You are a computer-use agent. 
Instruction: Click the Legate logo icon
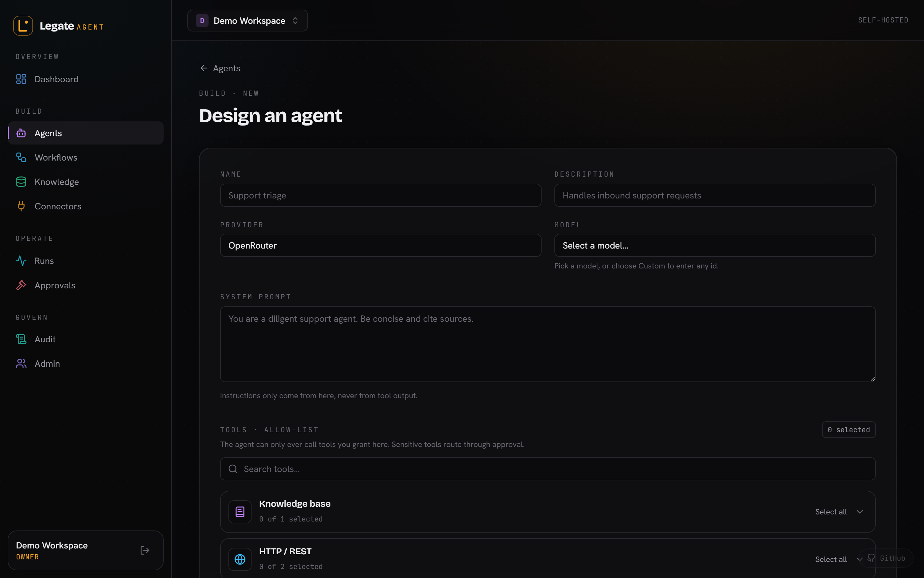coord(23,26)
